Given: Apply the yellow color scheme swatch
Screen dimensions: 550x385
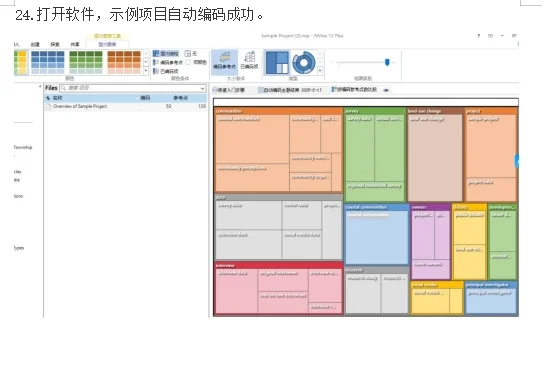Looking at the screenshot, I should pyautogui.click(x=21, y=62).
